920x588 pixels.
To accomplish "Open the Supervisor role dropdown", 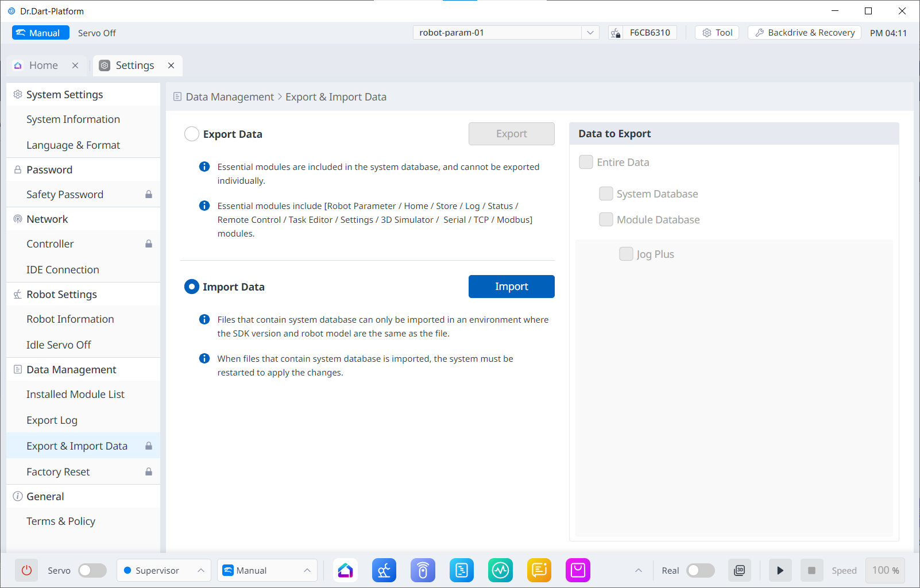I will (164, 570).
